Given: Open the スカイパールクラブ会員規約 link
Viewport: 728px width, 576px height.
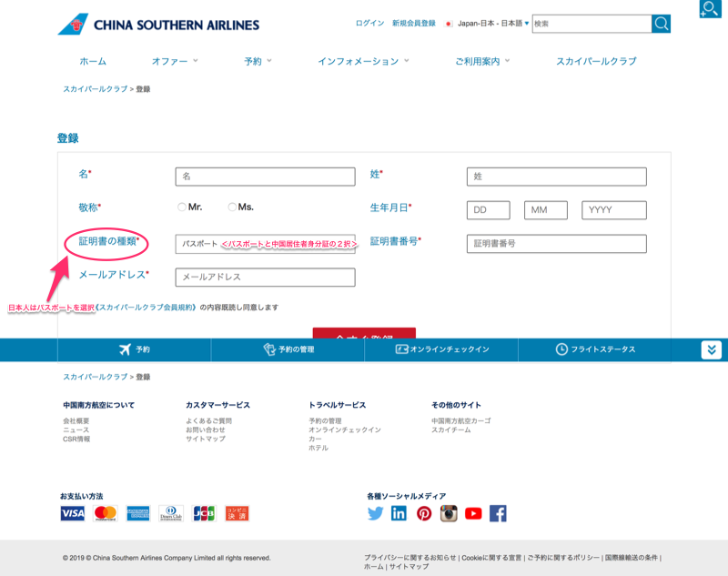Looking at the screenshot, I should [147, 308].
